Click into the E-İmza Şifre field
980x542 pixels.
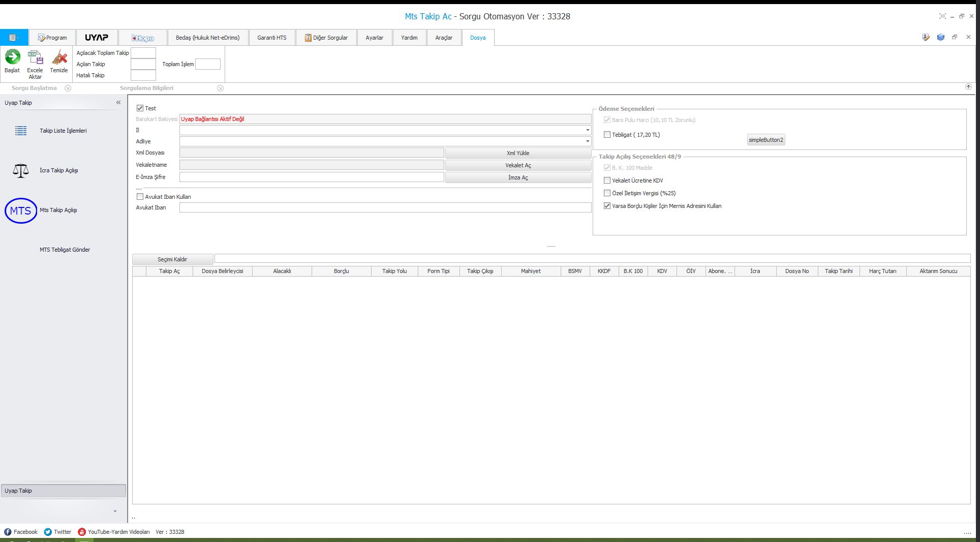pyautogui.click(x=312, y=177)
